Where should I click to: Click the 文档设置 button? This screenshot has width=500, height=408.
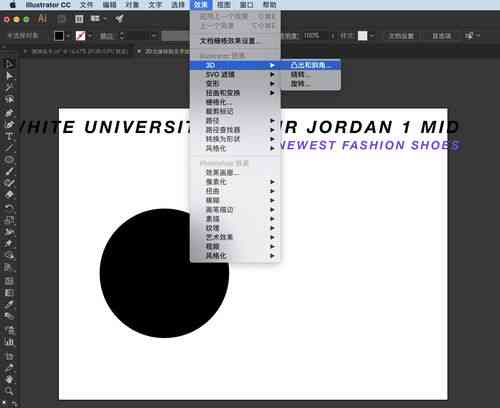(401, 36)
